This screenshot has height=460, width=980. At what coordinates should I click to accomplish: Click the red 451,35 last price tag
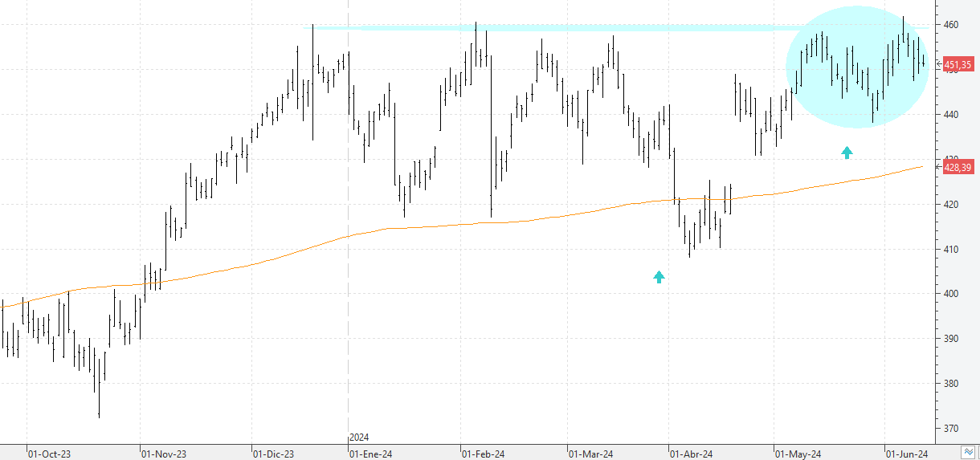click(959, 64)
